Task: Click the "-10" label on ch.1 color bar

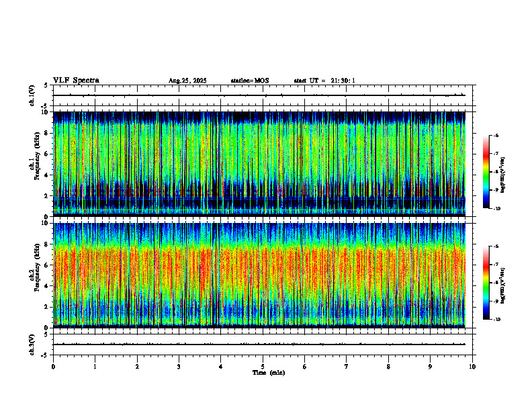Action: [496, 209]
